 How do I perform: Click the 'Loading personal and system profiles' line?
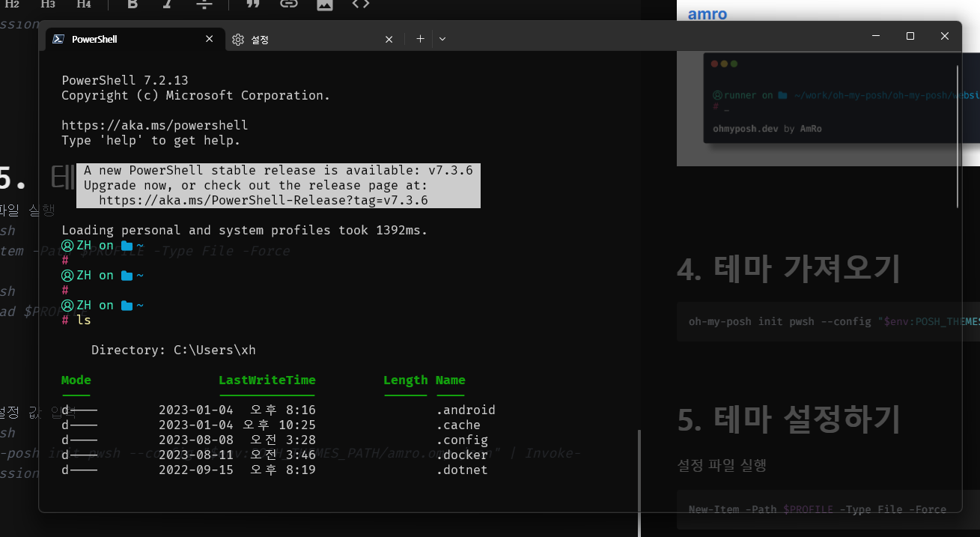coord(245,231)
